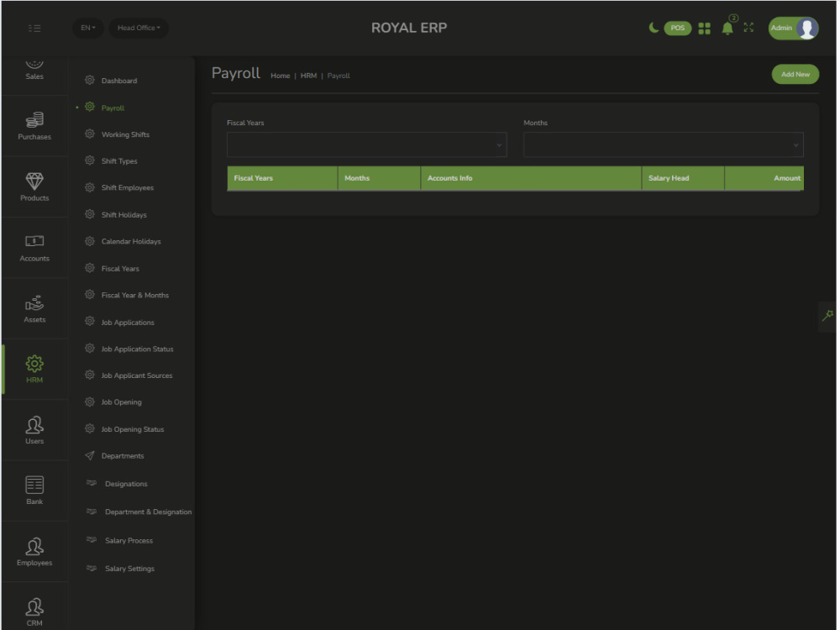Click the flag icon beside Salary Settings

[92, 569]
